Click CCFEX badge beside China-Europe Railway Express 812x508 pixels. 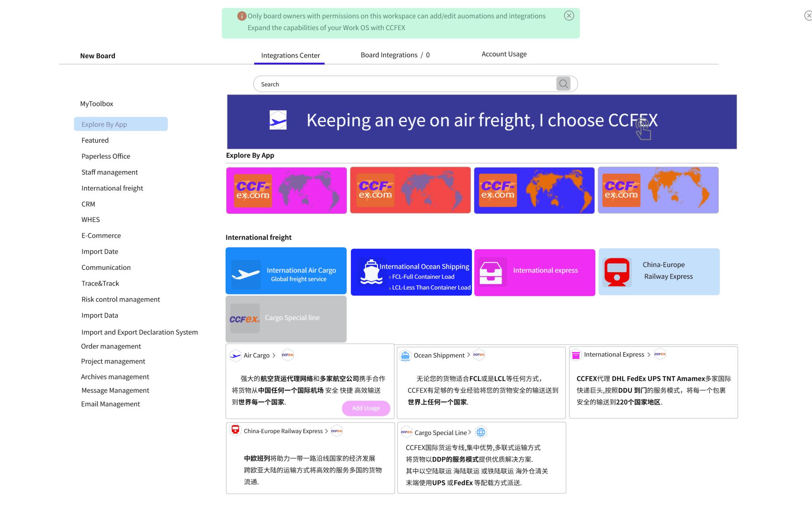tap(337, 431)
